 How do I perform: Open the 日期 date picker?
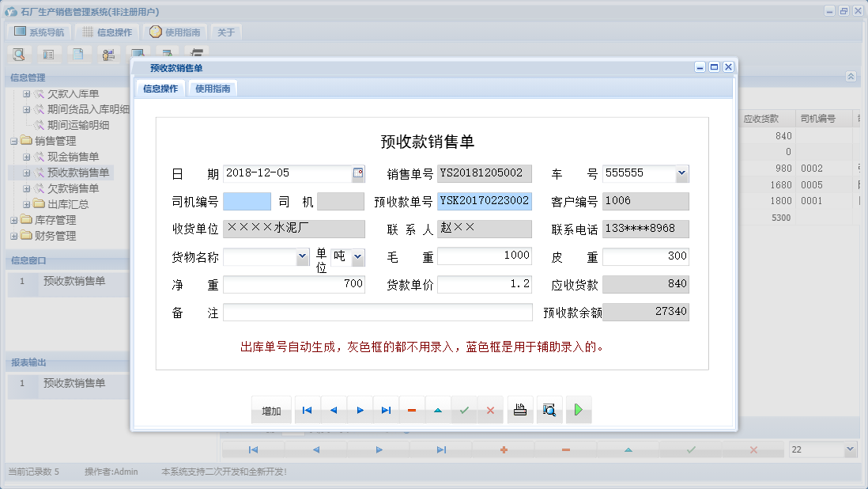pyautogui.click(x=358, y=173)
